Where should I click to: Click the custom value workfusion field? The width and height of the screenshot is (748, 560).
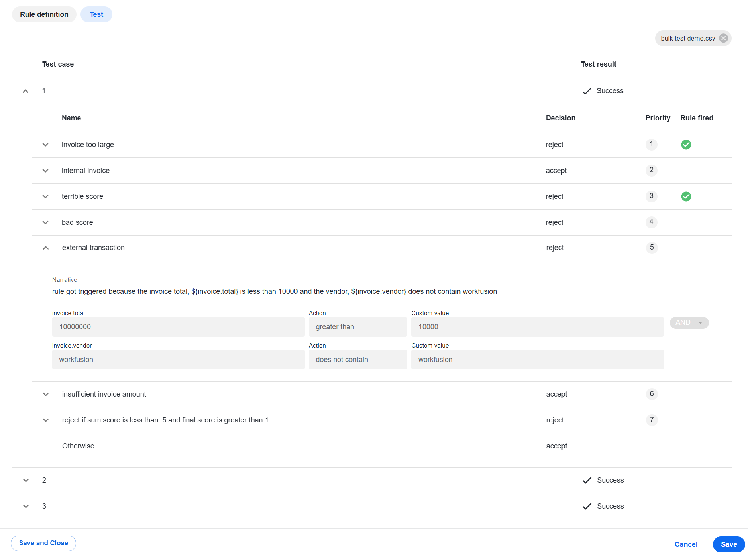click(537, 360)
